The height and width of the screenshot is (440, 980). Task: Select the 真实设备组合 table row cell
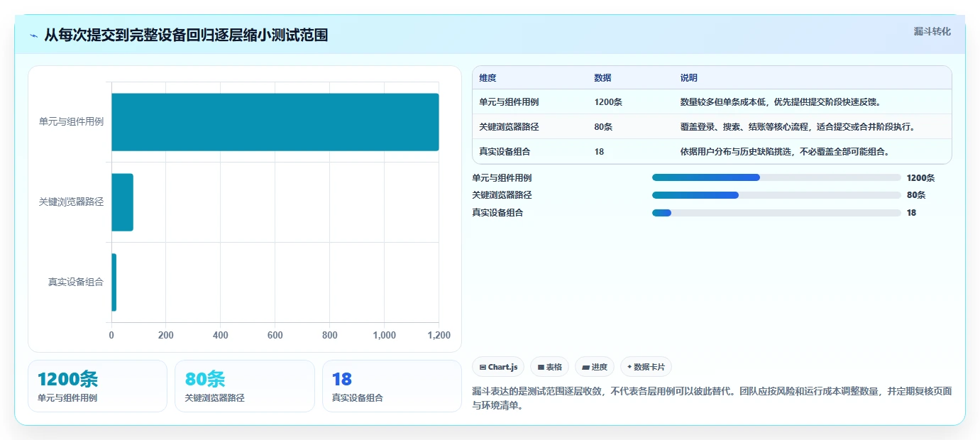coord(505,151)
